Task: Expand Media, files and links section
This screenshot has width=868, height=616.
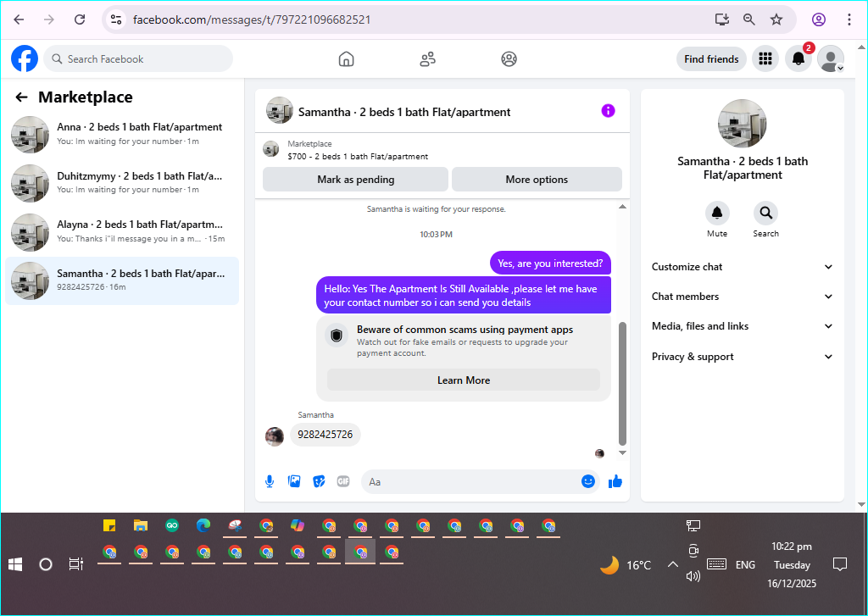Action: pyautogui.click(x=743, y=326)
